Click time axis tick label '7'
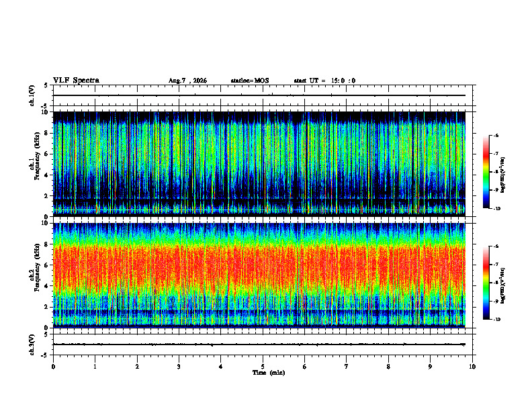Image resolution: width=532 pixels, height=411 pixels. tap(347, 367)
